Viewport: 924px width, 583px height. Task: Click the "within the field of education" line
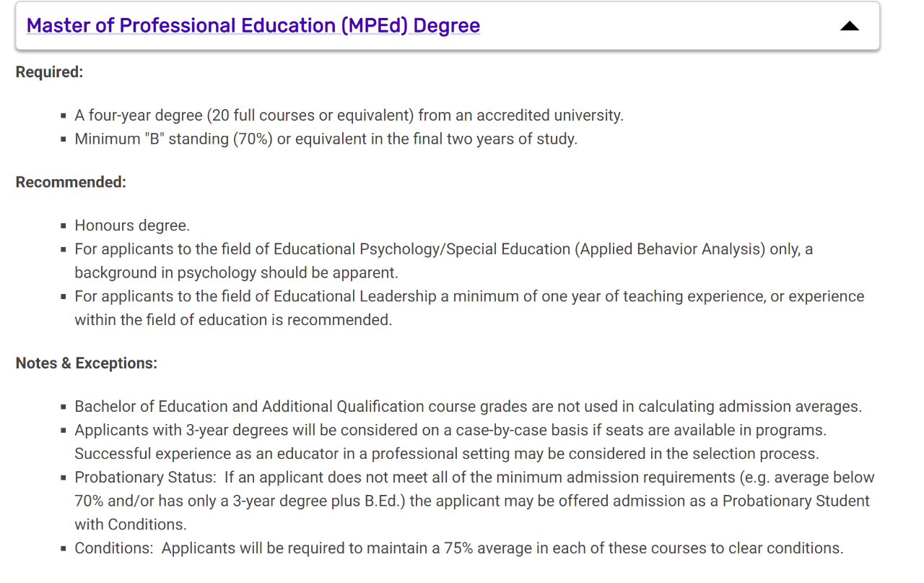point(233,319)
